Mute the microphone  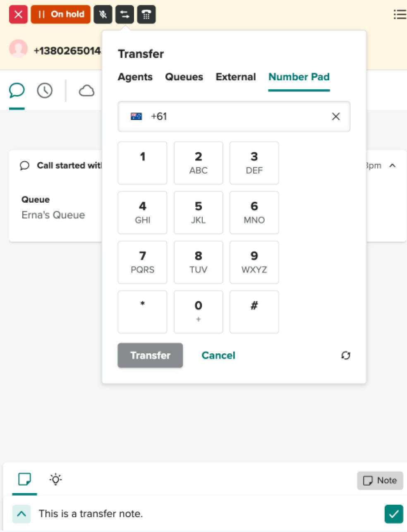point(103,14)
